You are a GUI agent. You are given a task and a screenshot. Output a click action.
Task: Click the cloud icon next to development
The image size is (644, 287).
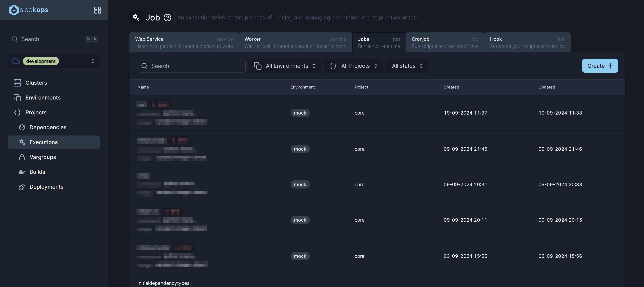[16, 61]
